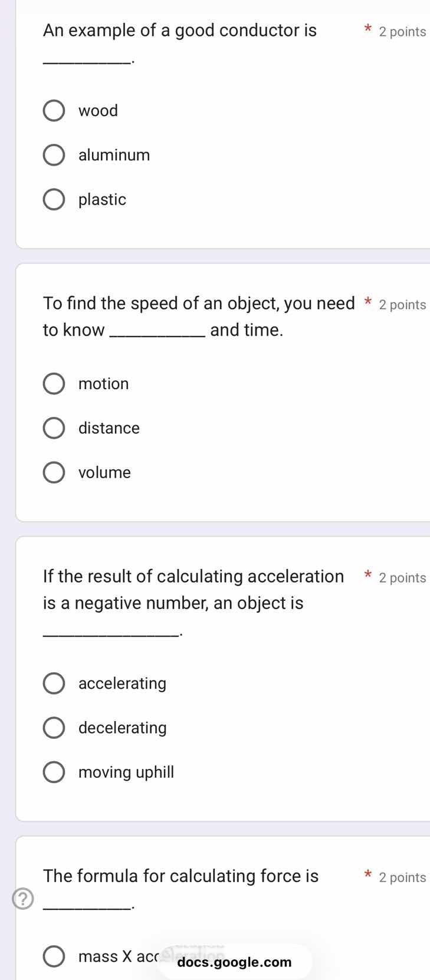Image resolution: width=430 pixels, height=980 pixels.
Task: Tap the docs.google.com address pill
Action: point(234,962)
